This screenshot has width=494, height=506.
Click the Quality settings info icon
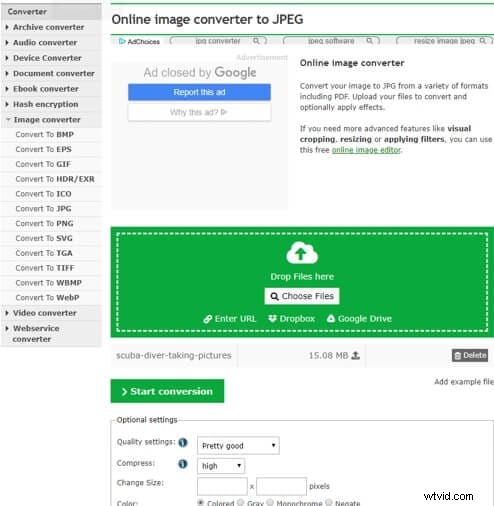183,442
